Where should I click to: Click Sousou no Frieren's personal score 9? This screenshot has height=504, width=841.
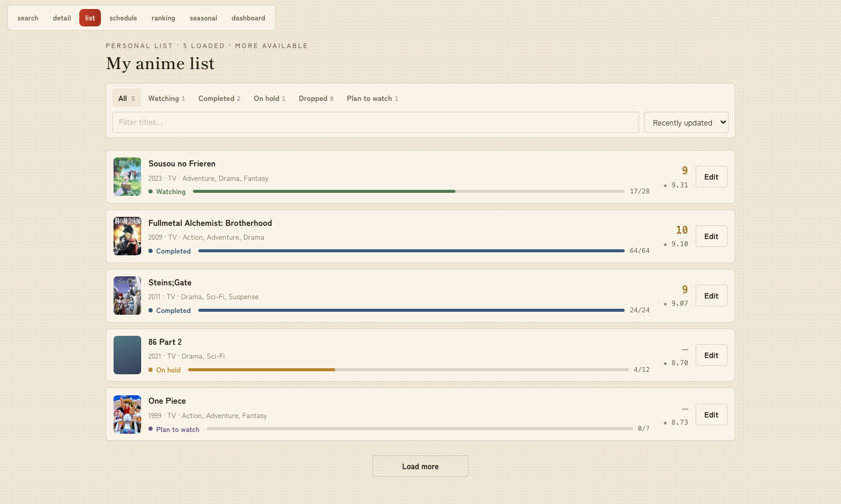tap(685, 171)
